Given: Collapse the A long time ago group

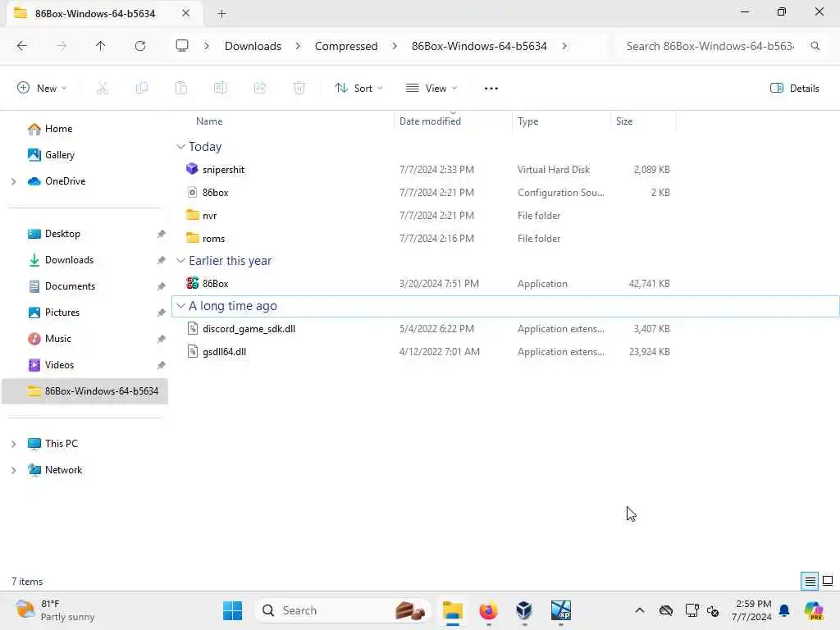Looking at the screenshot, I should pos(180,305).
